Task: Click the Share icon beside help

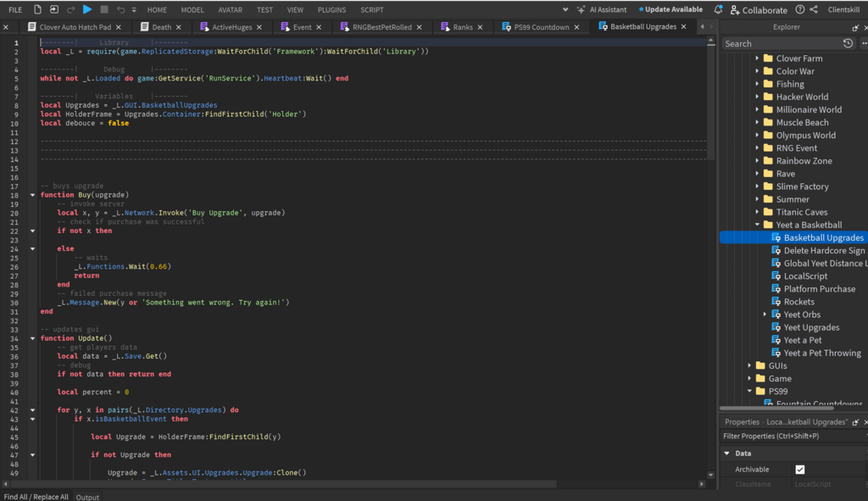Action: pyautogui.click(x=814, y=9)
